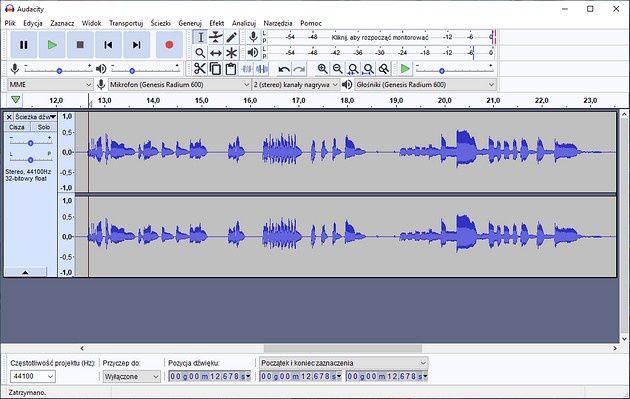This screenshot has height=399, width=630.
Task: Open the Mikrofon recording device dropdown
Action: click(x=180, y=85)
